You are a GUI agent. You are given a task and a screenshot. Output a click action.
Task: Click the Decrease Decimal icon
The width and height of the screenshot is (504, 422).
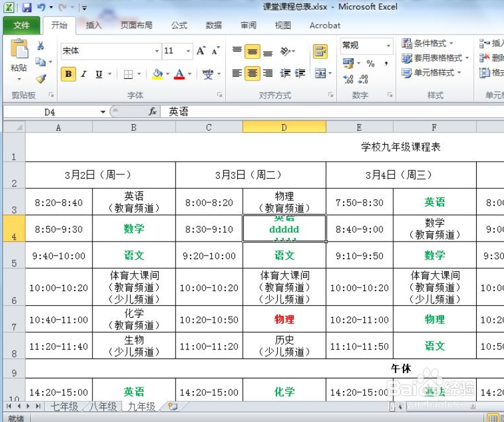point(363,79)
